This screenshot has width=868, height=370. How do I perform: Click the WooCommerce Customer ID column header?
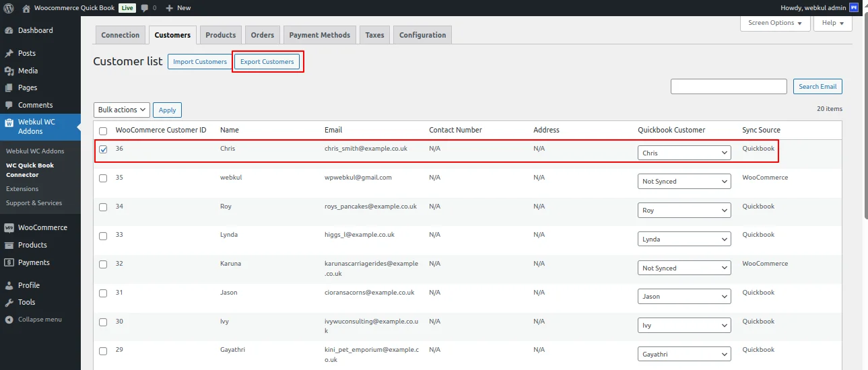point(161,130)
